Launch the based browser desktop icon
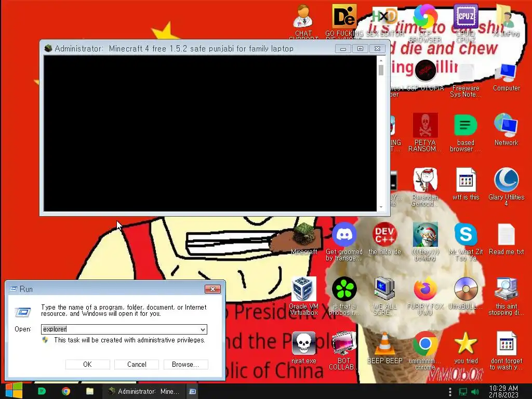532x399 pixels. click(x=465, y=132)
